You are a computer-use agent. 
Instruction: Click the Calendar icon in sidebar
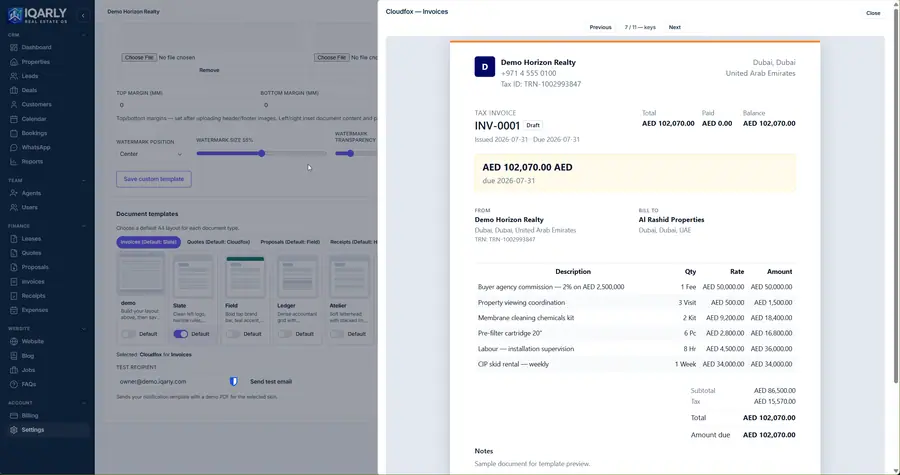point(14,119)
